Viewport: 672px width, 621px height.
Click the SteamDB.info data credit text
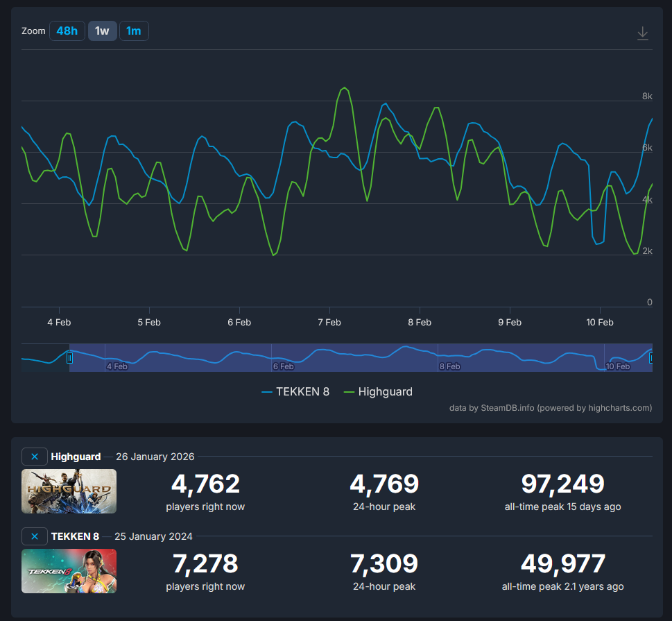(550, 408)
